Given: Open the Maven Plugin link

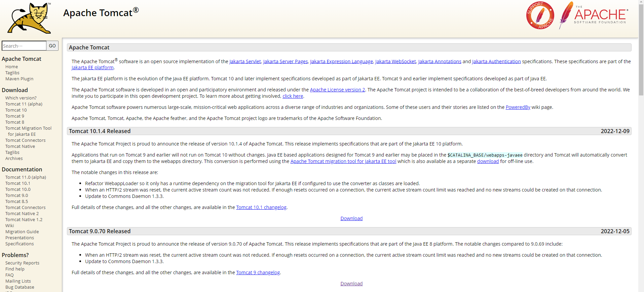Looking at the screenshot, I should tap(20, 79).
